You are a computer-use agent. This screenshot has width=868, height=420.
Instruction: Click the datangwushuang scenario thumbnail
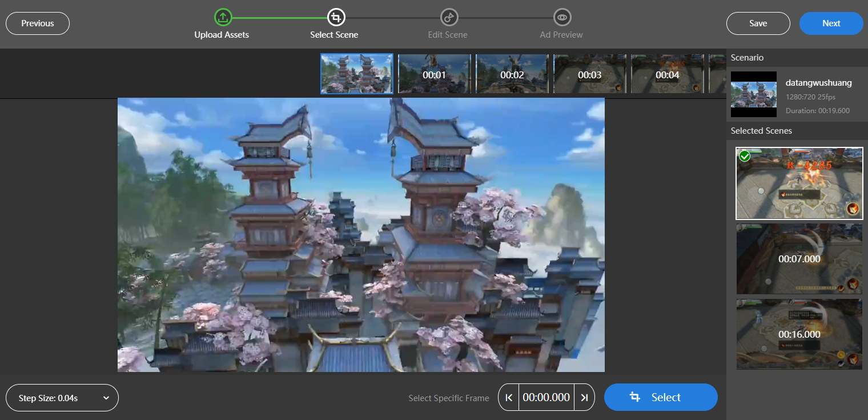[754, 94]
